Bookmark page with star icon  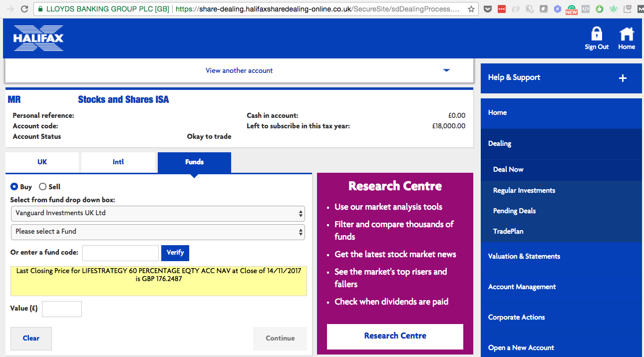click(471, 9)
